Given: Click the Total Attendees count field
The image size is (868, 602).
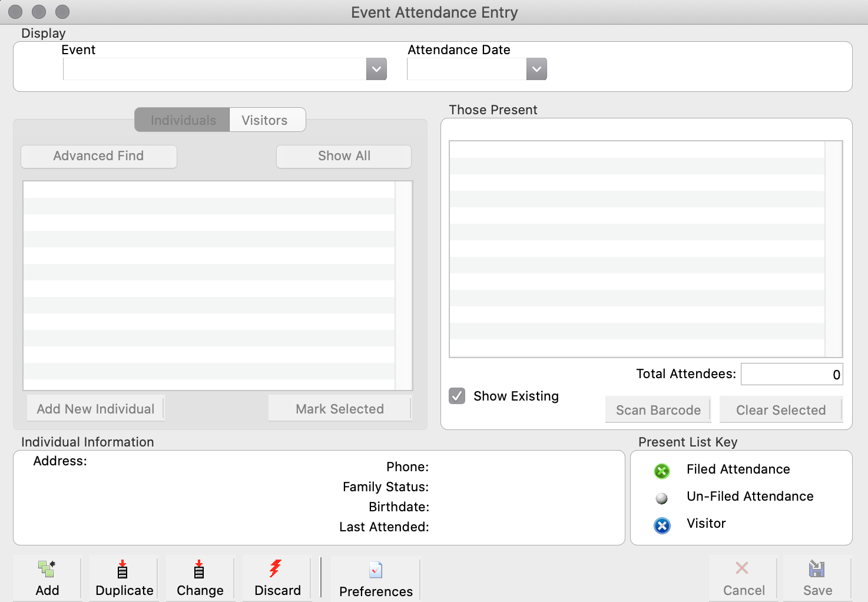Looking at the screenshot, I should coord(791,373).
